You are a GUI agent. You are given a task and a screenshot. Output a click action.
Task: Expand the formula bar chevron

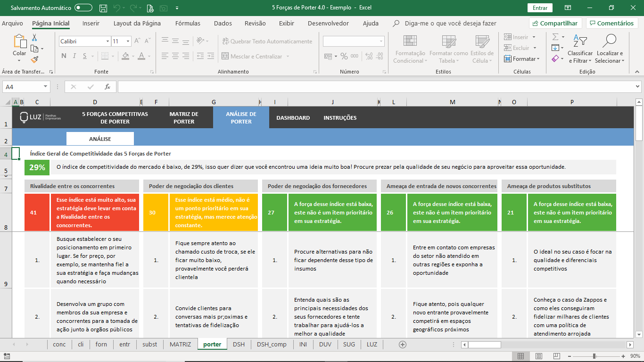point(638,87)
